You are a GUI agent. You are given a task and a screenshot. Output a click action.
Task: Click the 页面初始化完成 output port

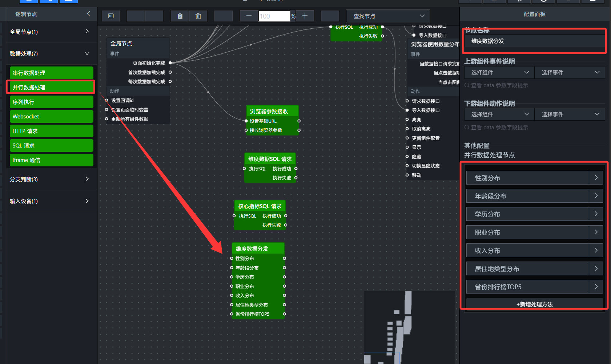pos(170,63)
